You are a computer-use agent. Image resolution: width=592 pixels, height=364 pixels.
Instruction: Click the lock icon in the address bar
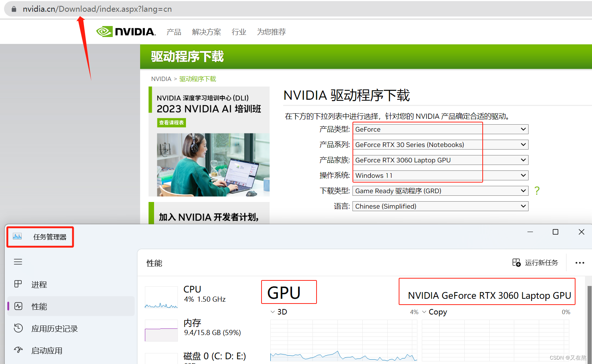[14, 8]
